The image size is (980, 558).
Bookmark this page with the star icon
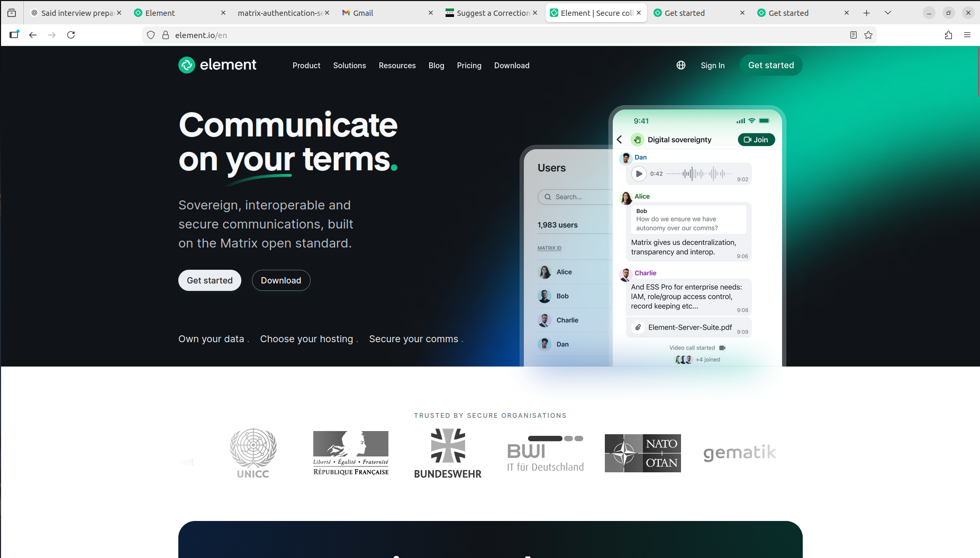868,35
